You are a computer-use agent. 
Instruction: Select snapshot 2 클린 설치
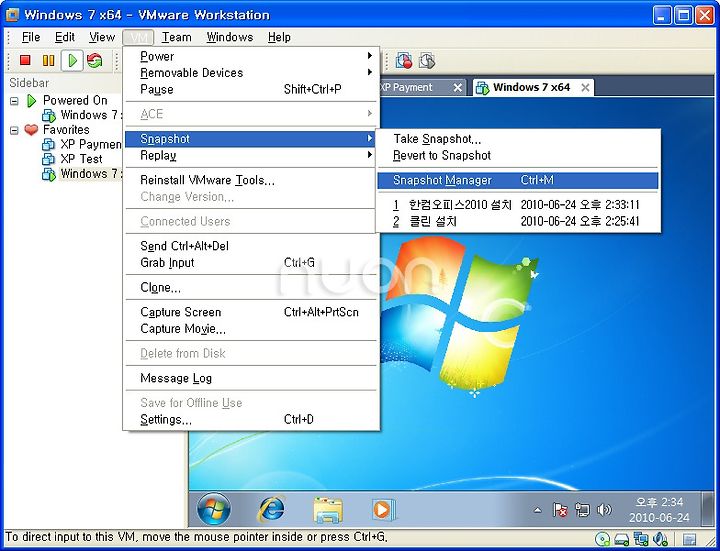coord(518,221)
